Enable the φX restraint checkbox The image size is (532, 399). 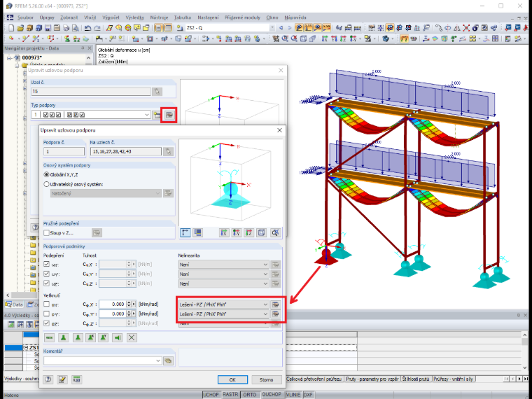46,304
